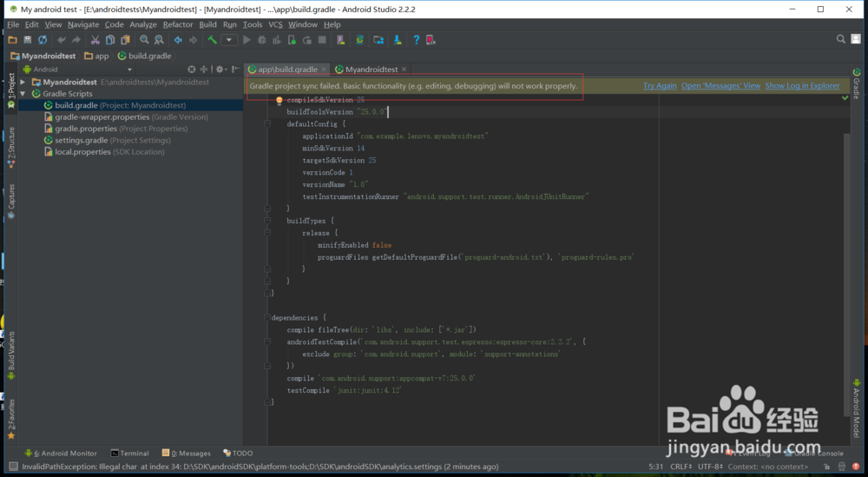Close the app\build.gradle tab
Screen dimensions: 868x477
(x=324, y=70)
